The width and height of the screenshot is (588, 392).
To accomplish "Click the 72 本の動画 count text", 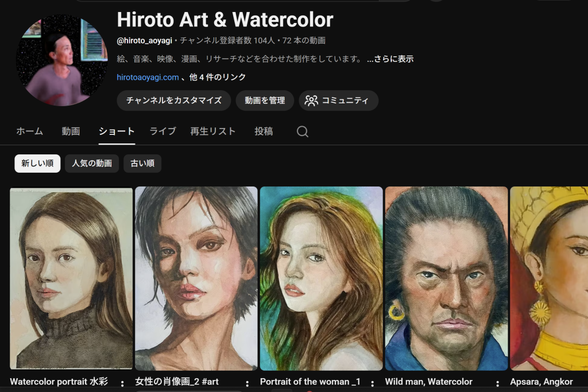I will pyautogui.click(x=304, y=41).
